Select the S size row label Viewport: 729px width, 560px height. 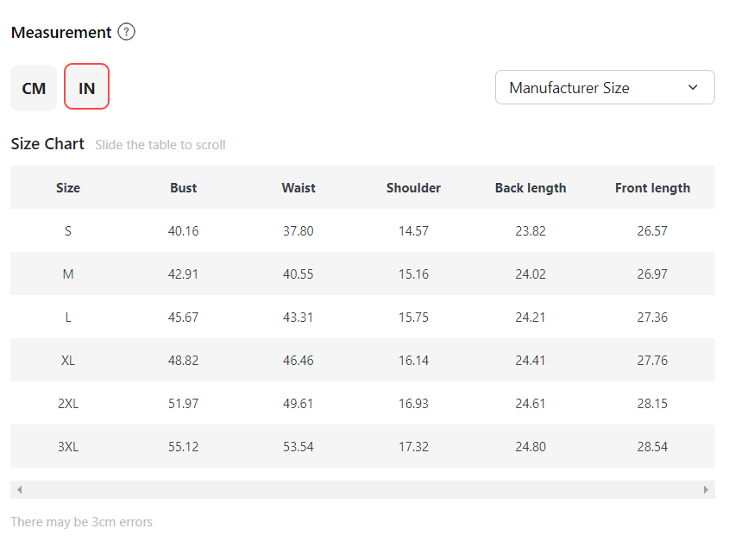coord(68,231)
